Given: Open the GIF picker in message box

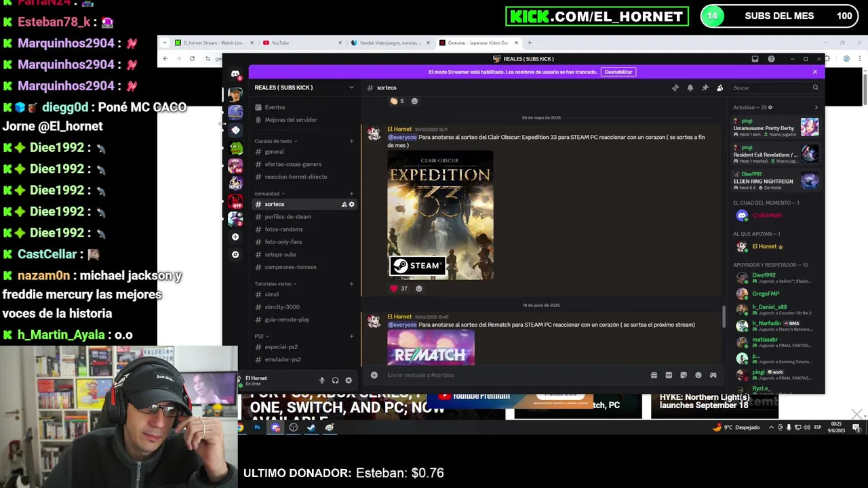Looking at the screenshot, I should click(x=669, y=375).
